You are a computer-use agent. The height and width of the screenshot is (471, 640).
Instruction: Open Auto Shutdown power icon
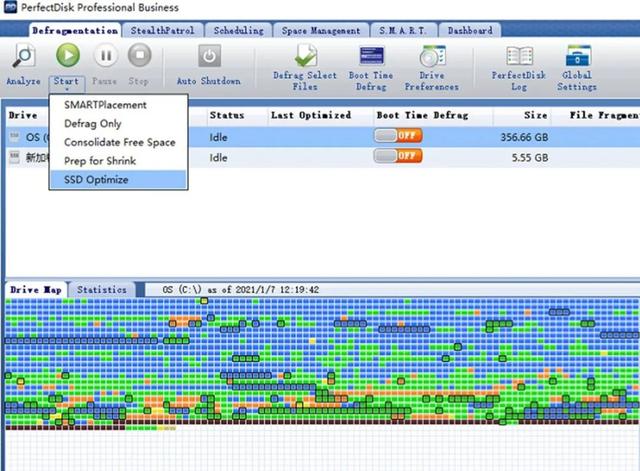pos(209,56)
